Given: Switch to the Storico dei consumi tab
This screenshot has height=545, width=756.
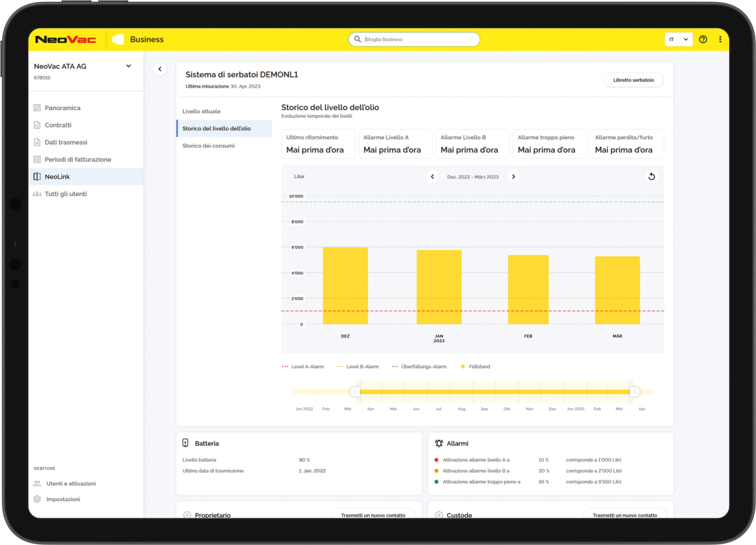Looking at the screenshot, I should pos(224,145).
